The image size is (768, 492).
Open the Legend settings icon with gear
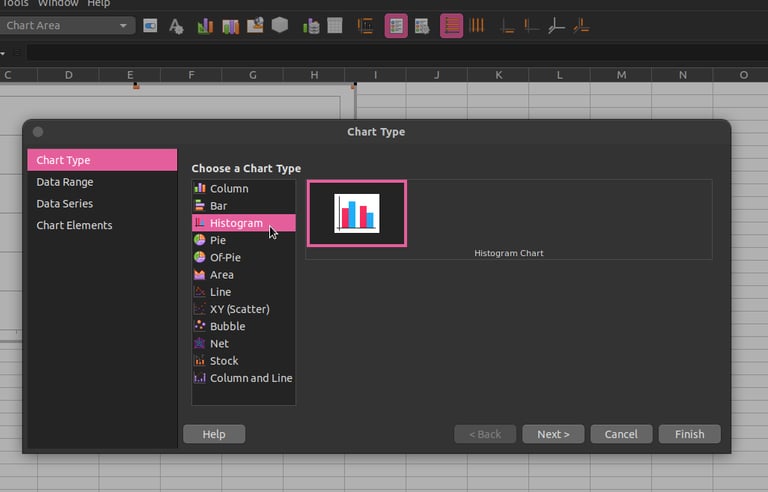[422, 25]
